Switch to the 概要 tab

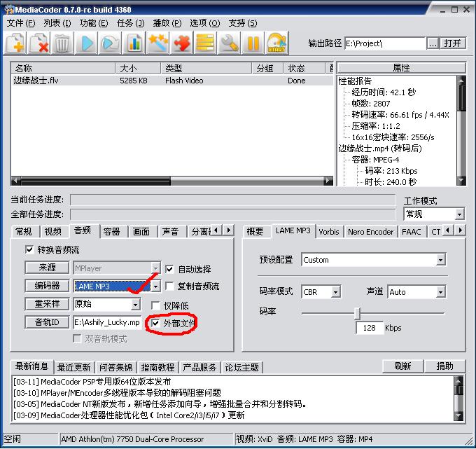[x=255, y=232]
